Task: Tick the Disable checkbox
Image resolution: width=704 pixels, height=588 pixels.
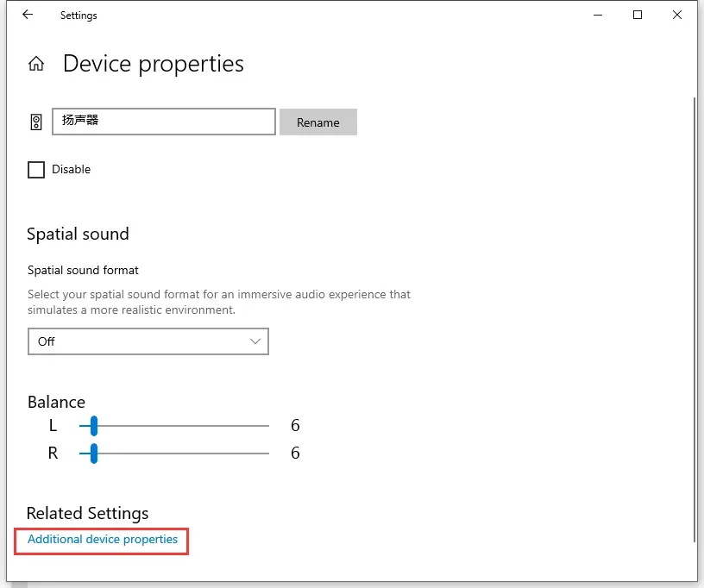Action: click(x=36, y=170)
